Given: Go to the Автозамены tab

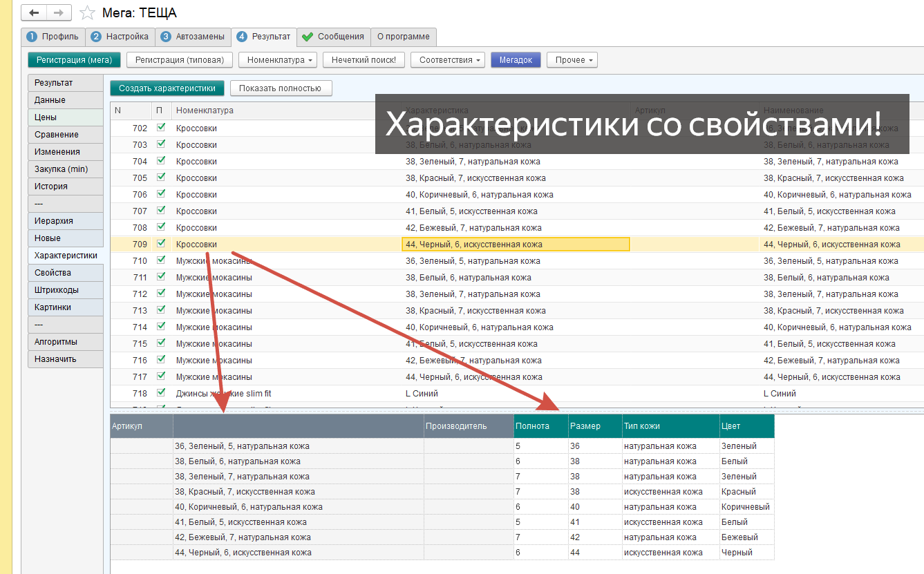Looking at the screenshot, I should coord(193,37).
